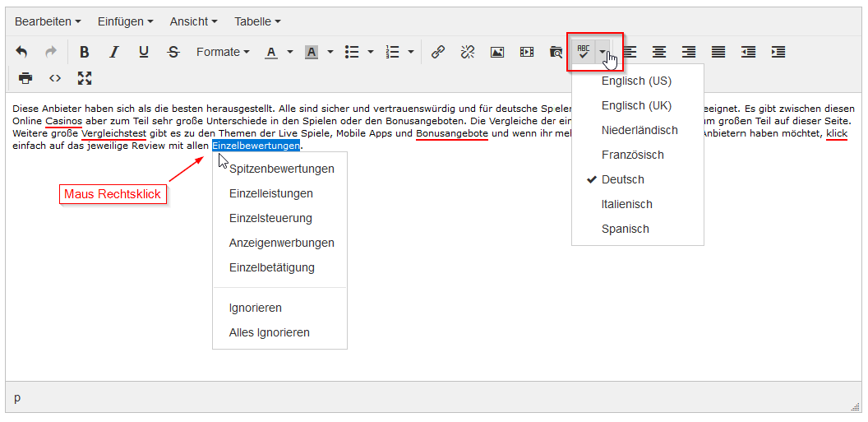Image resolution: width=868 pixels, height=422 pixels.
Task: Click the p element path in status bar
Action: 17,397
